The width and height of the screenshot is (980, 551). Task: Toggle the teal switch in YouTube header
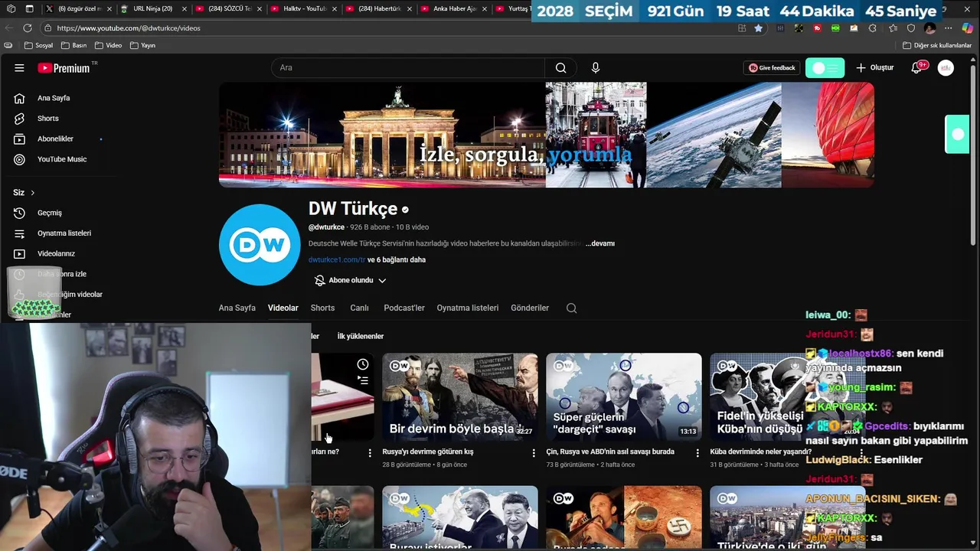tap(825, 68)
